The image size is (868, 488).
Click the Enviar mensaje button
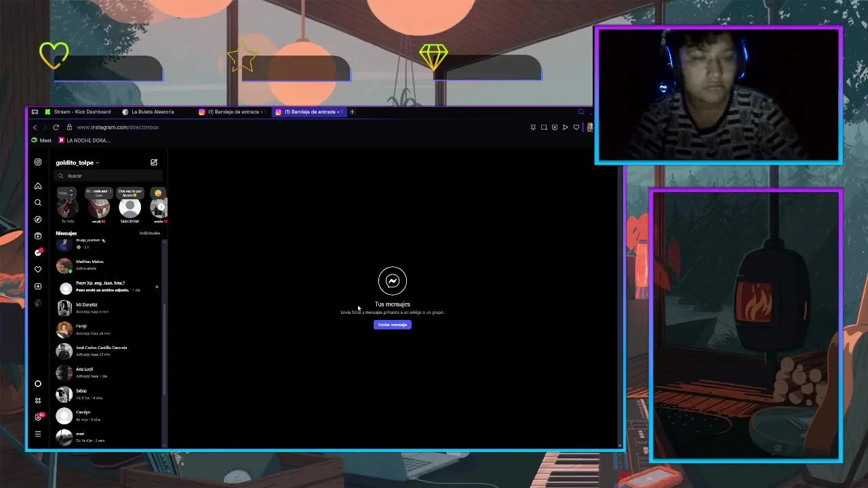[x=393, y=325]
